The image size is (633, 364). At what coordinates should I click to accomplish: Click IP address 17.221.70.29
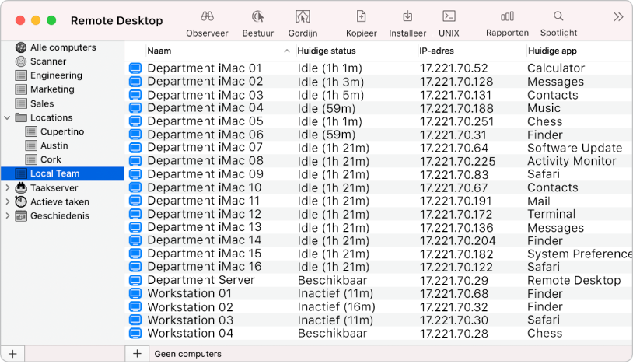coord(454,281)
